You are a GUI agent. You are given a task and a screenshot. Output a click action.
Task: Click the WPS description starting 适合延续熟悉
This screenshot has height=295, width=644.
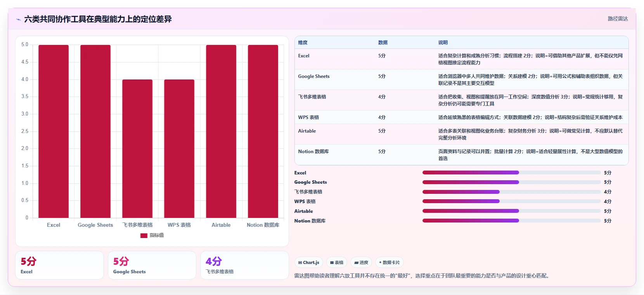(530, 117)
